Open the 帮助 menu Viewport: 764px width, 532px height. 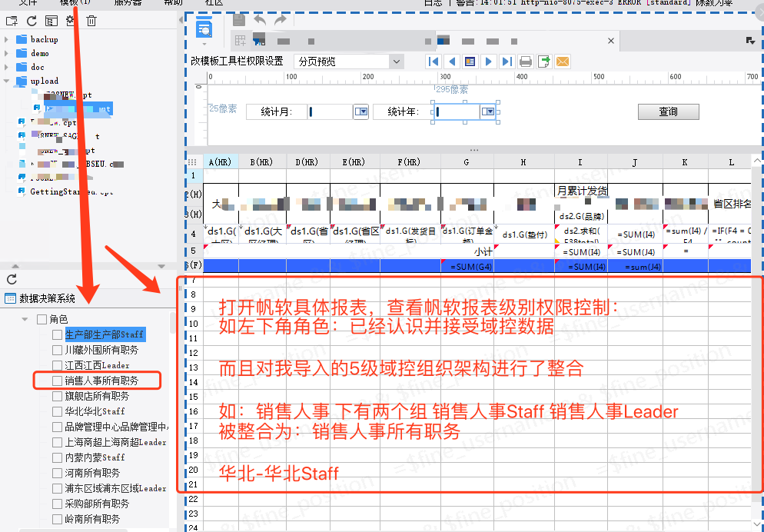(173, 2)
